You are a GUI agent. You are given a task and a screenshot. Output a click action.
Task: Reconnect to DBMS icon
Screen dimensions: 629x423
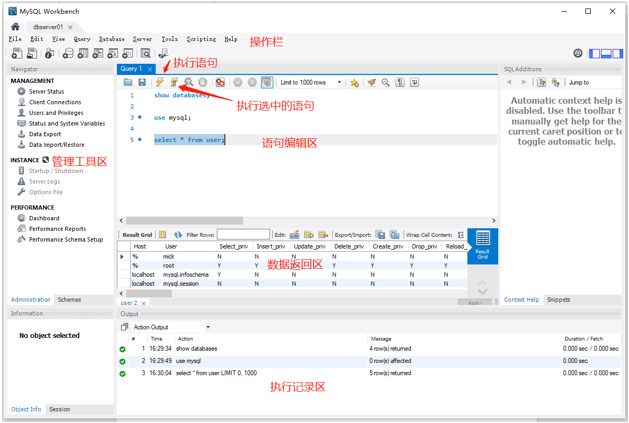(163, 53)
